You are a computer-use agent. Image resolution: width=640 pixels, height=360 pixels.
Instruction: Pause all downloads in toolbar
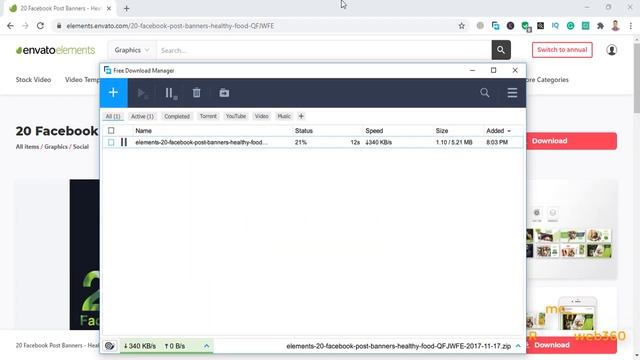click(171, 93)
